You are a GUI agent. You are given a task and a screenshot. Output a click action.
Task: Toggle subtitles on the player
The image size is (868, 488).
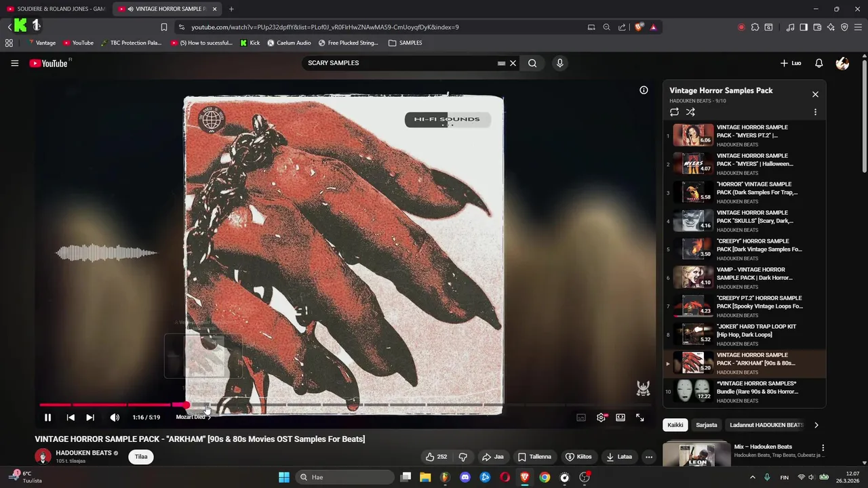581,418
